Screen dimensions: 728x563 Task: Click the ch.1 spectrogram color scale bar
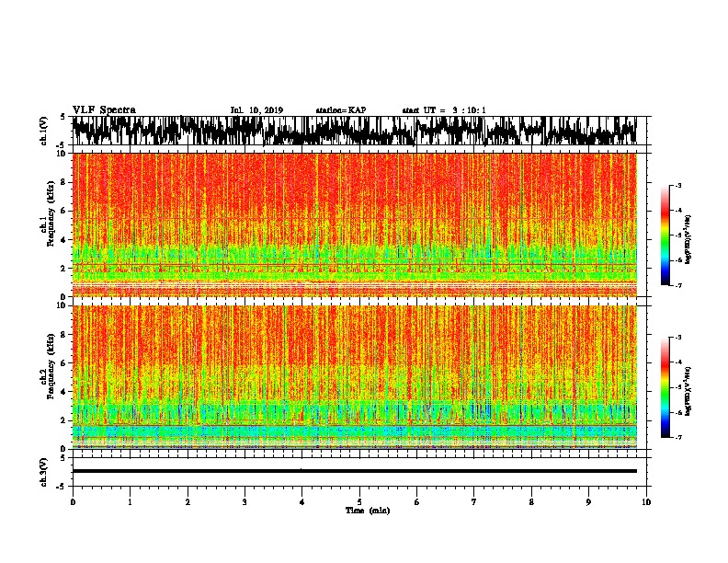(x=665, y=236)
